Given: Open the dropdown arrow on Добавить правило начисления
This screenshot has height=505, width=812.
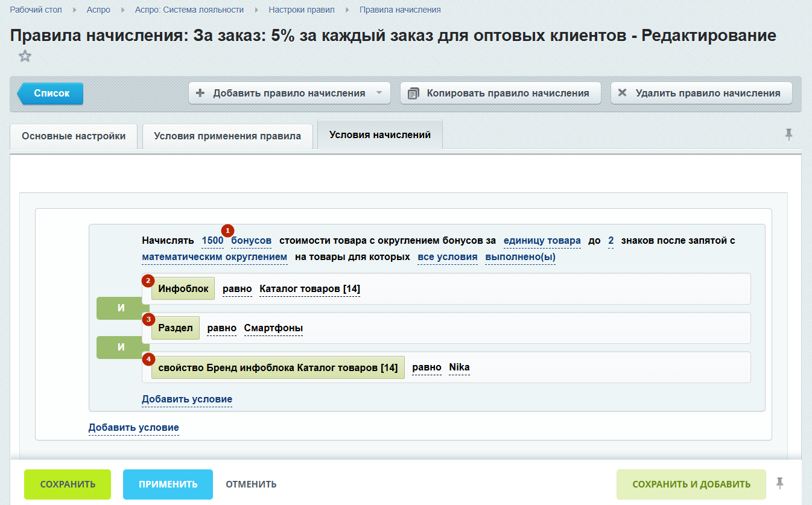Looking at the screenshot, I should point(379,94).
